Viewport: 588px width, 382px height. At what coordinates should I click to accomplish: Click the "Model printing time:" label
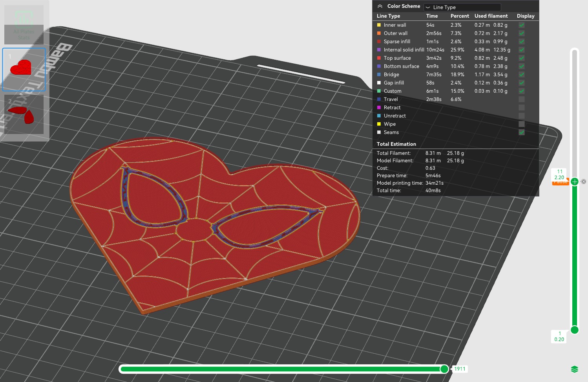(x=400, y=183)
